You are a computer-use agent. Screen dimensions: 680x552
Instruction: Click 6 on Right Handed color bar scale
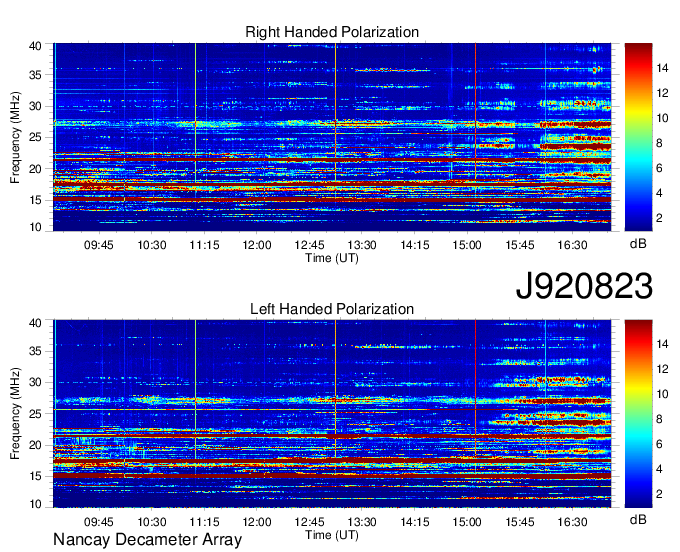659,168
